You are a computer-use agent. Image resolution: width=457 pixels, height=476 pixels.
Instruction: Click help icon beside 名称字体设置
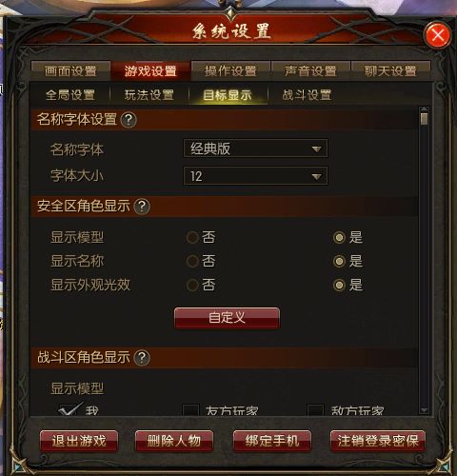[129, 120]
